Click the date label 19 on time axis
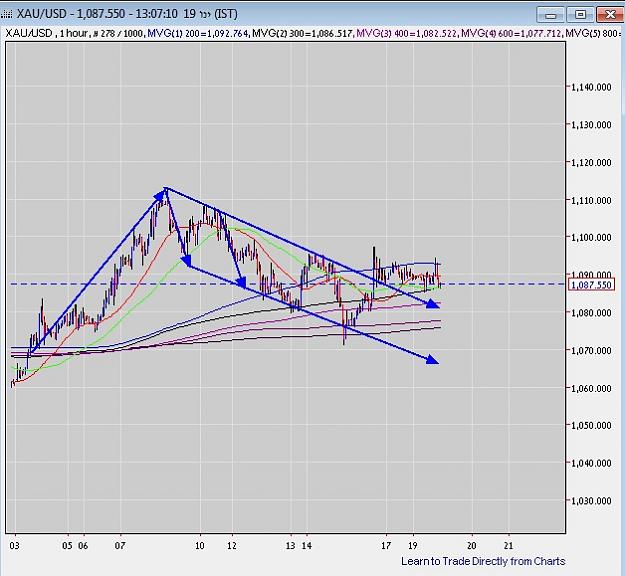 [413, 545]
